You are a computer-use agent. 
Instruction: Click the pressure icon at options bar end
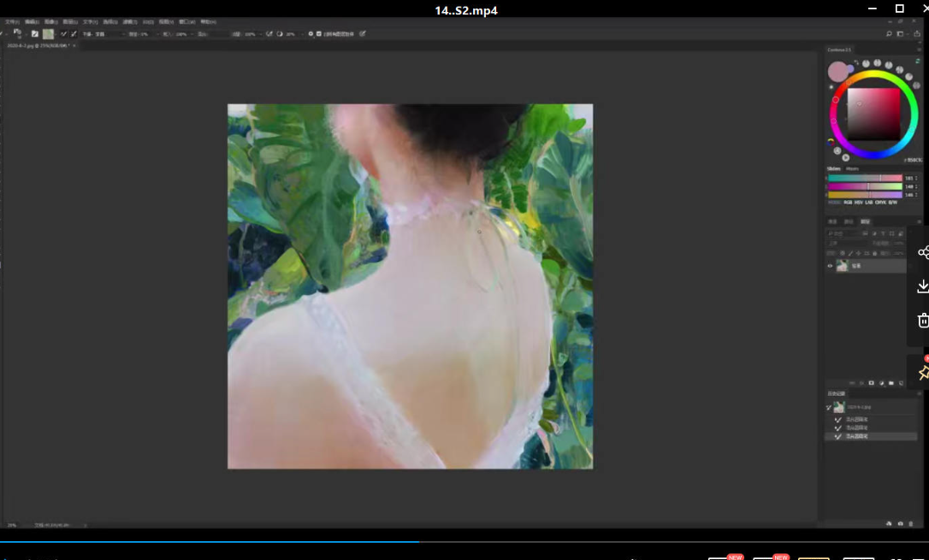coord(363,34)
